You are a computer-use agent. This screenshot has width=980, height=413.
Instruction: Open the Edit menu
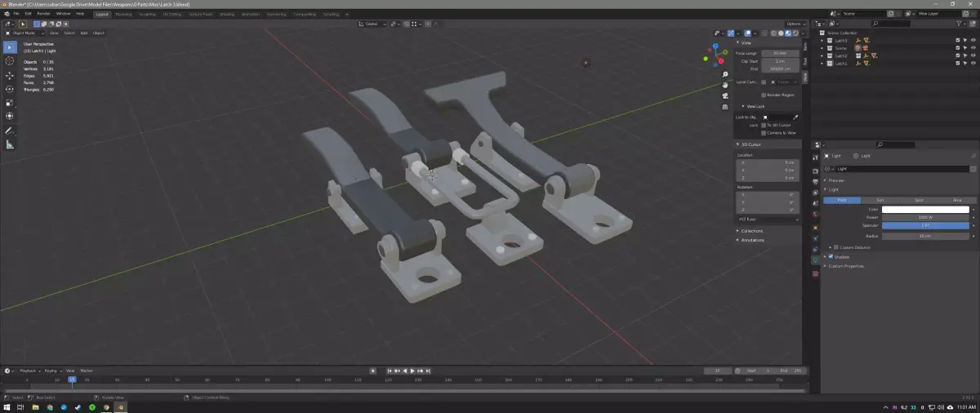tap(29, 14)
